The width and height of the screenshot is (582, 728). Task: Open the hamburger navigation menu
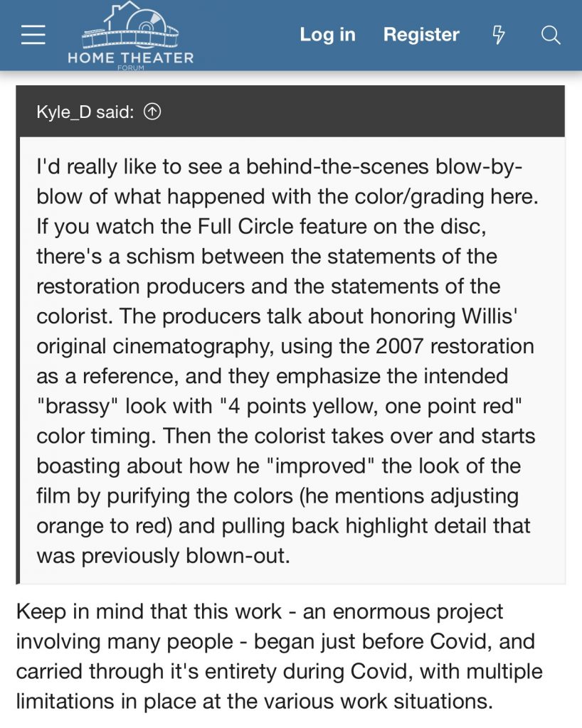(33, 35)
